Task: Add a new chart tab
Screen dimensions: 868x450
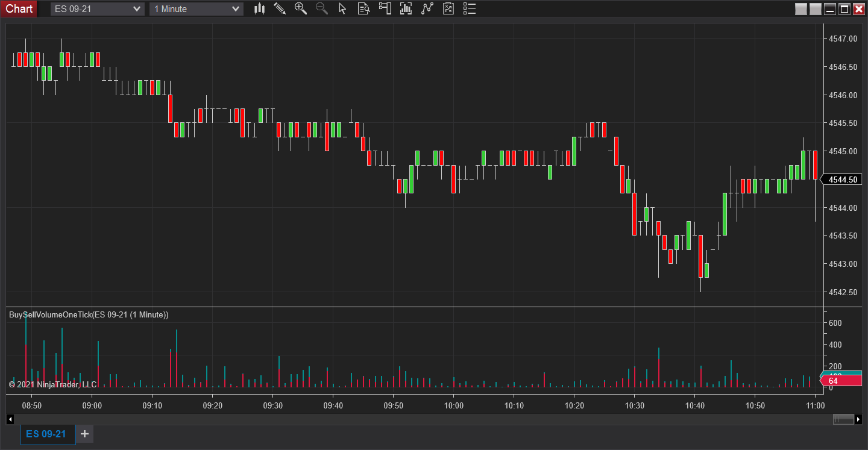Action: (84, 434)
